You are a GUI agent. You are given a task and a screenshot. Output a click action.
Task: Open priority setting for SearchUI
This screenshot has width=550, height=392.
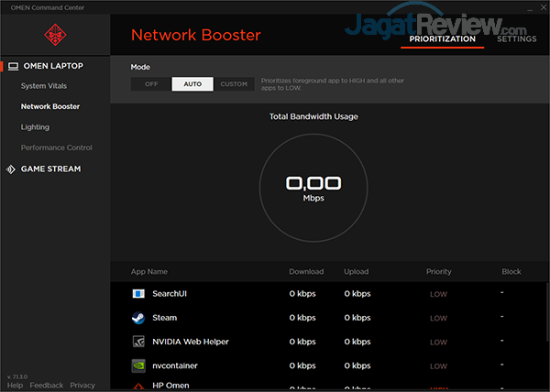[438, 294]
